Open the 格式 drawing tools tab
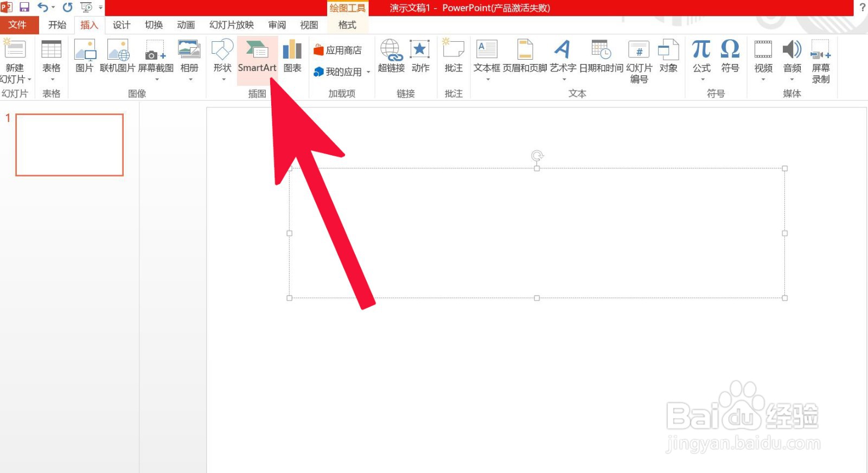The image size is (868, 473). click(347, 25)
